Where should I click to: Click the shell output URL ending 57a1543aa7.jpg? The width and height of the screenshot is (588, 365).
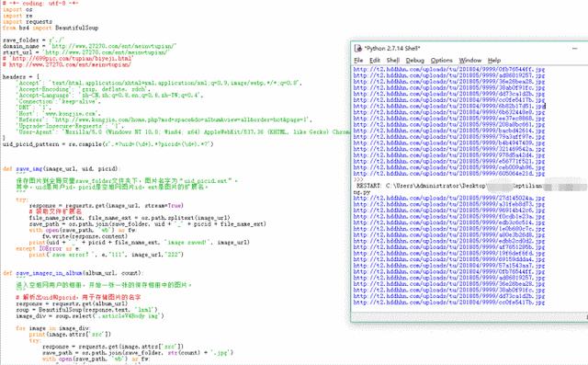[449, 266]
